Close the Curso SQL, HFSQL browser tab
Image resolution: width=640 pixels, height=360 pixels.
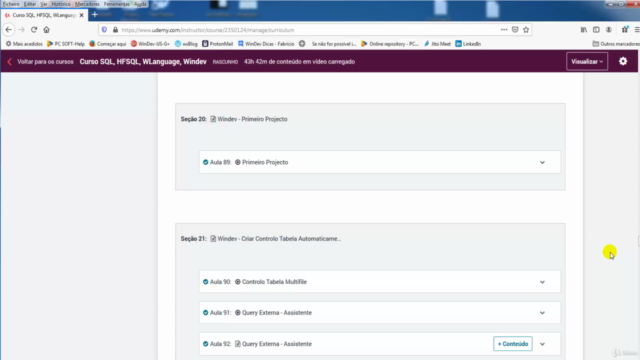82,15
